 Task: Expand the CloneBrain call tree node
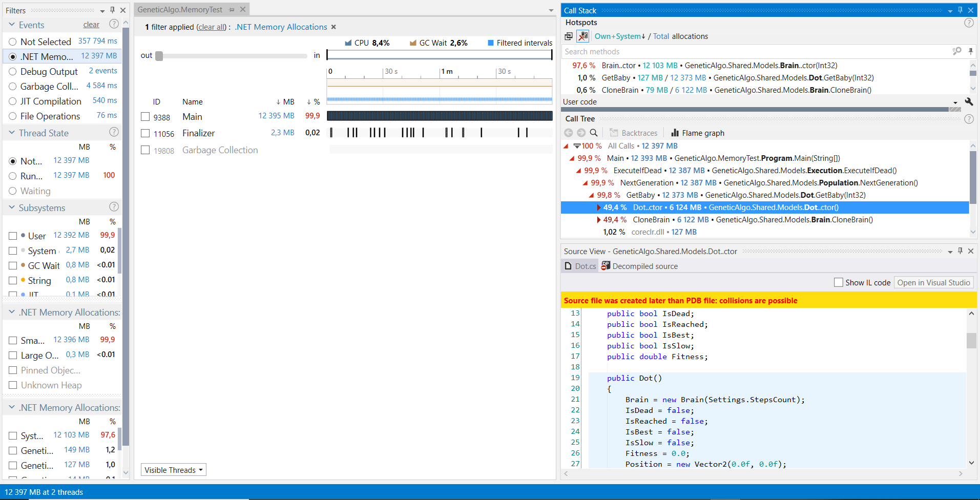click(x=598, y=220)
